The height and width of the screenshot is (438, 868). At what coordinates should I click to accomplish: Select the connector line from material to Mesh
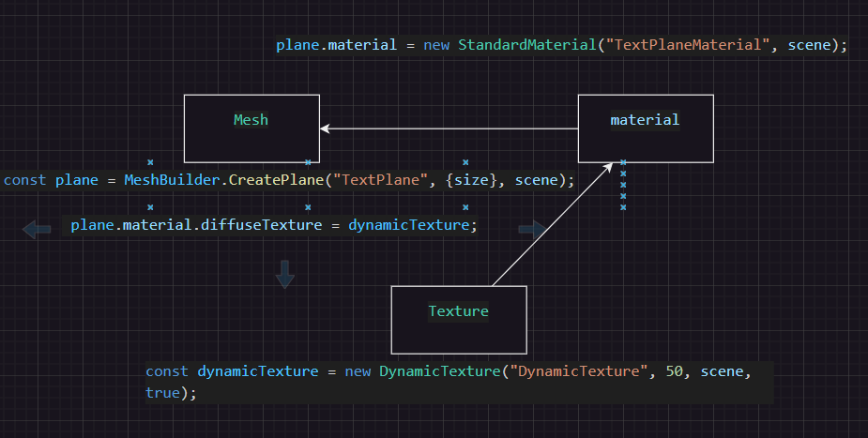(450, 128)
